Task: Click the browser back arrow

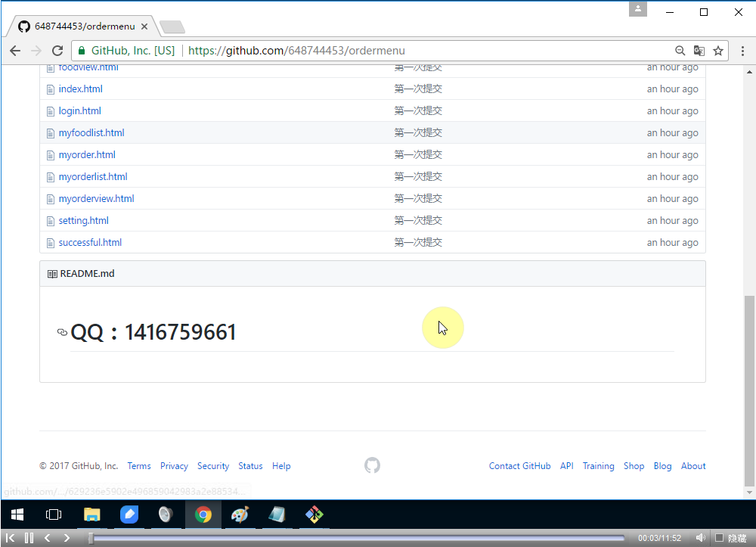Action: click(x=15, y=51)
